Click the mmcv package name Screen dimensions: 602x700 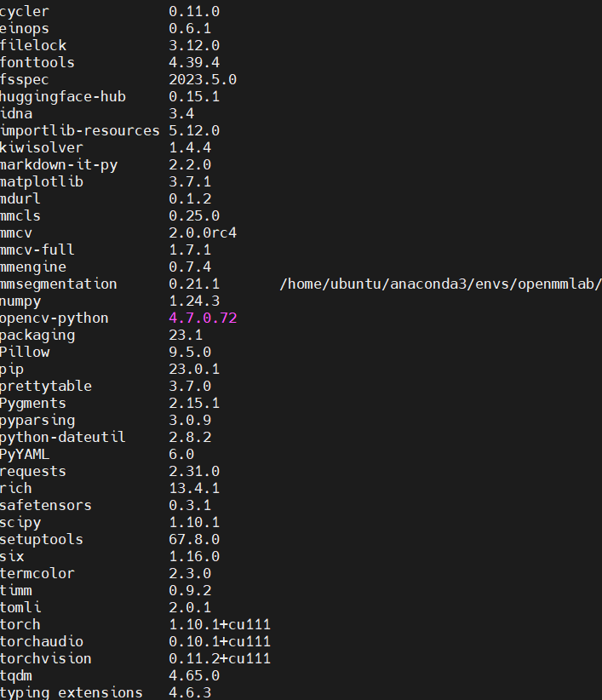pyautogui.click(x=16, y=233)
